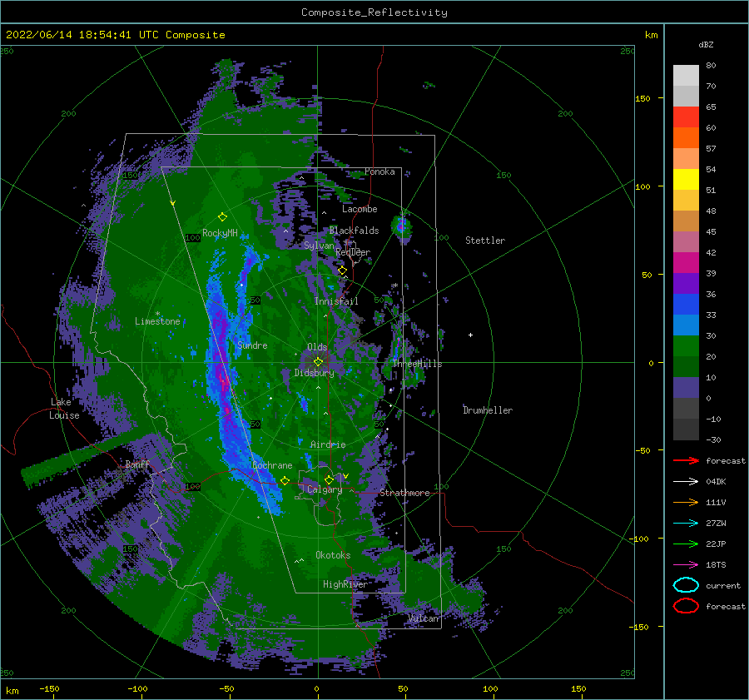This screenshot has height=700, width=749.
Task: Click the green 22JP arrow icon
Action: tap(686, 544)
